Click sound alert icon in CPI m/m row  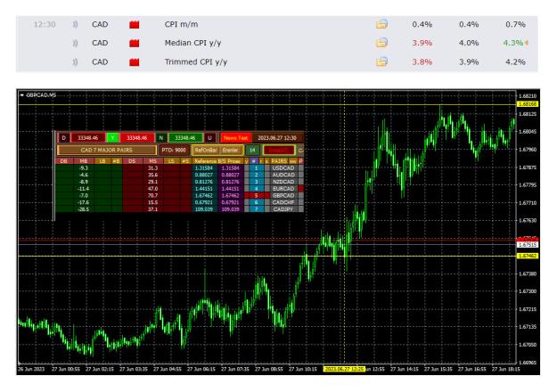coord(75,25)
